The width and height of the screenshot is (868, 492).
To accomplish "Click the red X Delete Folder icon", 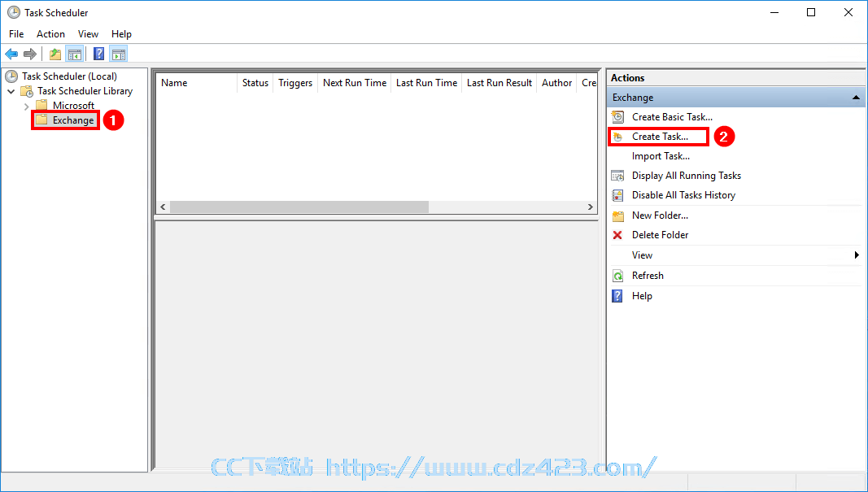I will (x=617, y=235).
